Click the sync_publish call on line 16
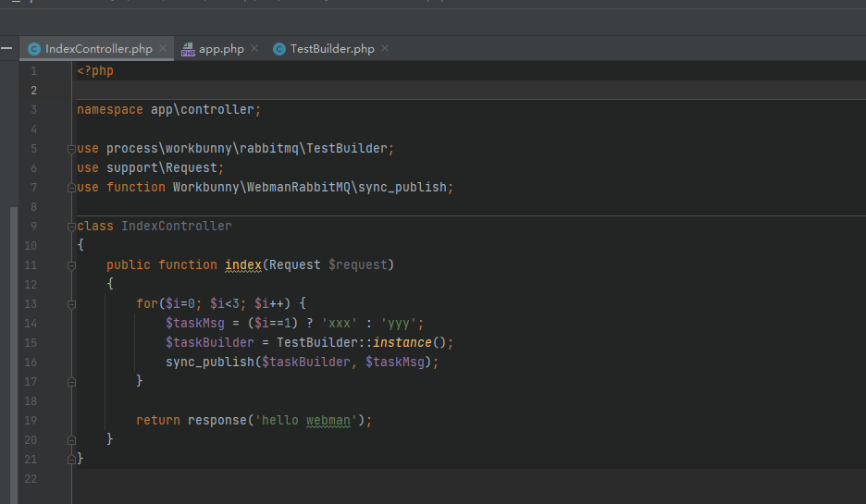The width and height of the screenshot is (866, 504). 209,363
